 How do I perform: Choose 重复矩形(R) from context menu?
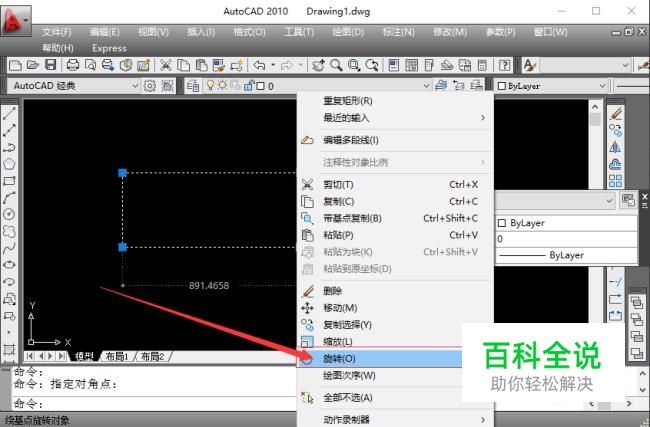pyautogui.click(x=396, y=101)
